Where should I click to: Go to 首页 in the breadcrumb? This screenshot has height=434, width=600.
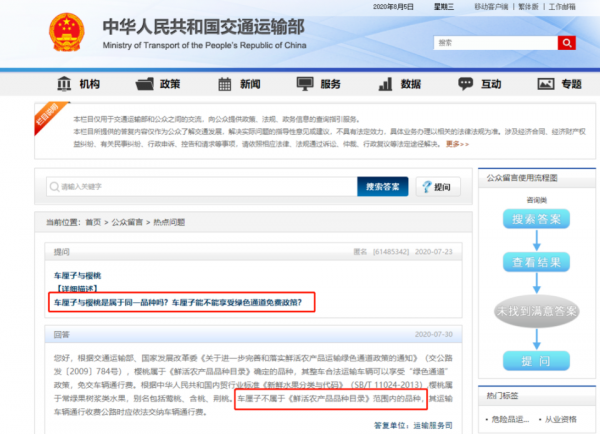pyautogui.click(x=93, y=222)
